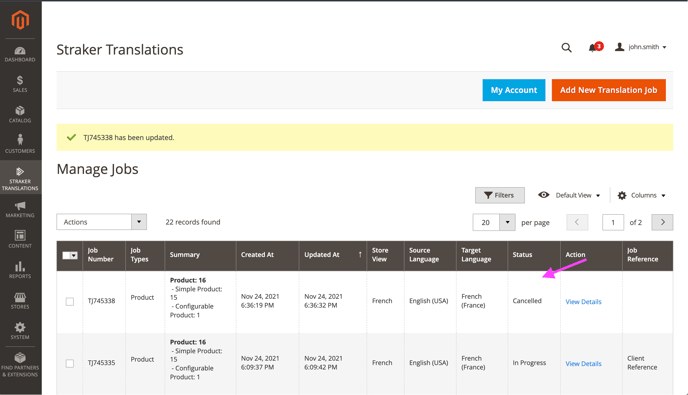Open the Columns settings dropdown
This screenshot has height=395, width=688.
(641, 195)
